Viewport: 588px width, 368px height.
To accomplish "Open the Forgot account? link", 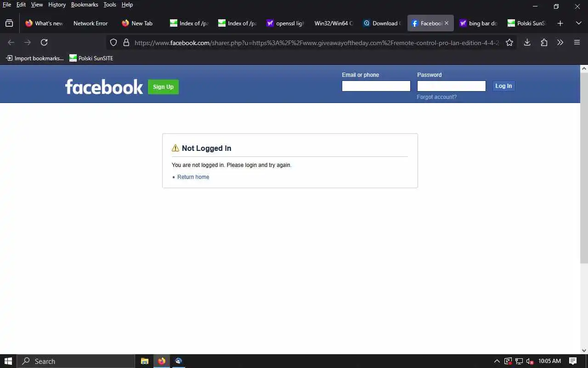I will (437, 97).
